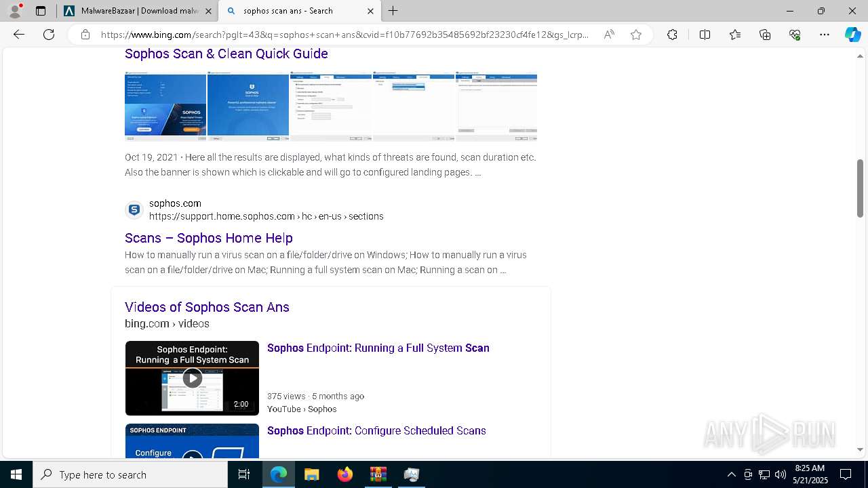Open the first dark blue Sophos thumbnail
Image resolution: width=868 pixels, height=488 pixels.
click(x=165, y=106)
